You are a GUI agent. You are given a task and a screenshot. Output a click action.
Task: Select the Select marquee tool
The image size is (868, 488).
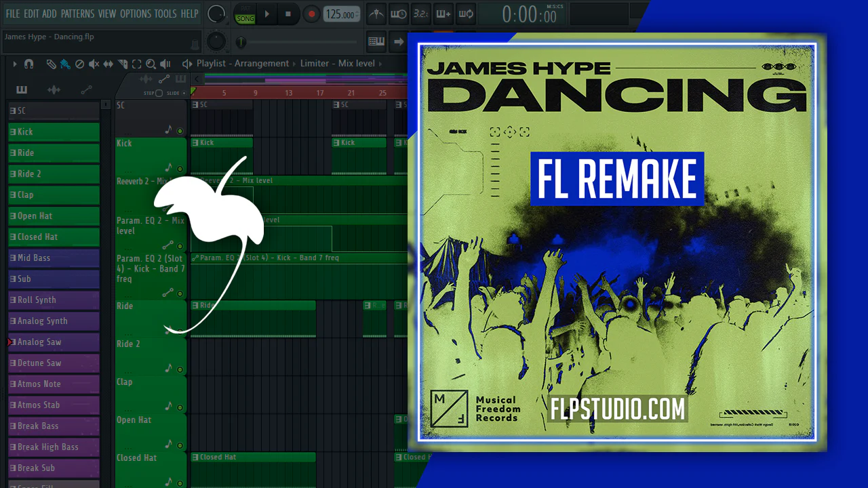click(x=136, y=64)
